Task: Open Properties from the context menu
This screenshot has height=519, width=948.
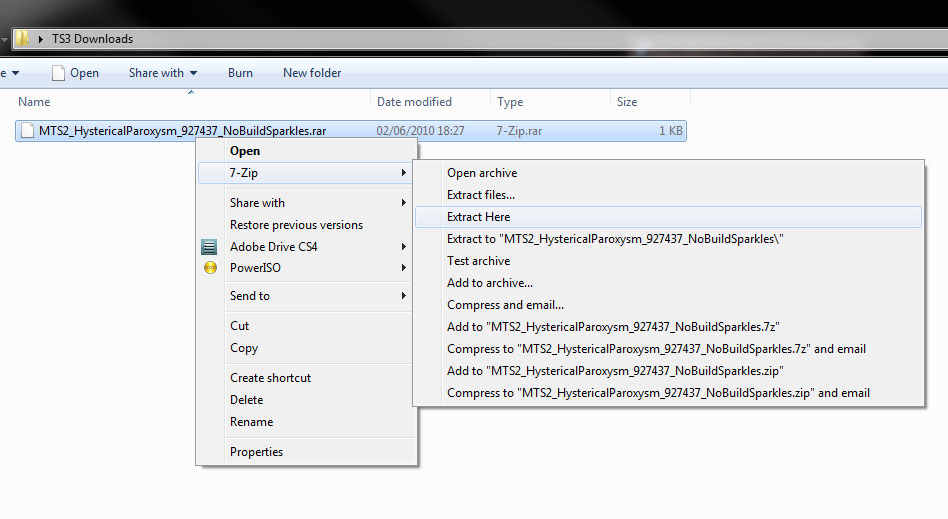Action: coord(256,452)
